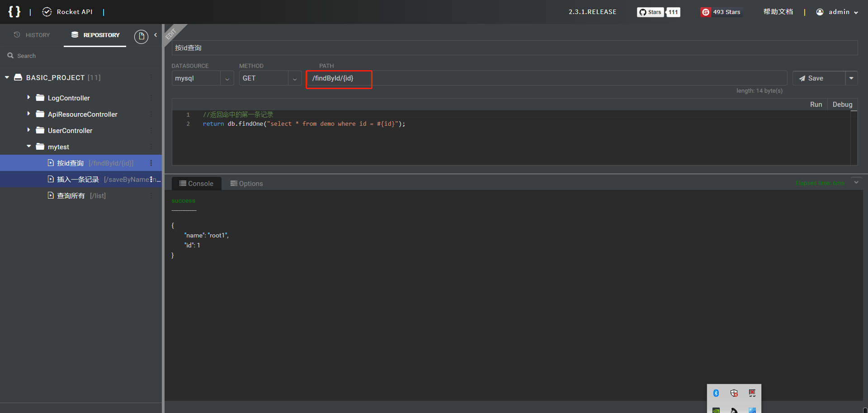Click the success status text in console
This screenshot has width=868, height=413.
183,201
